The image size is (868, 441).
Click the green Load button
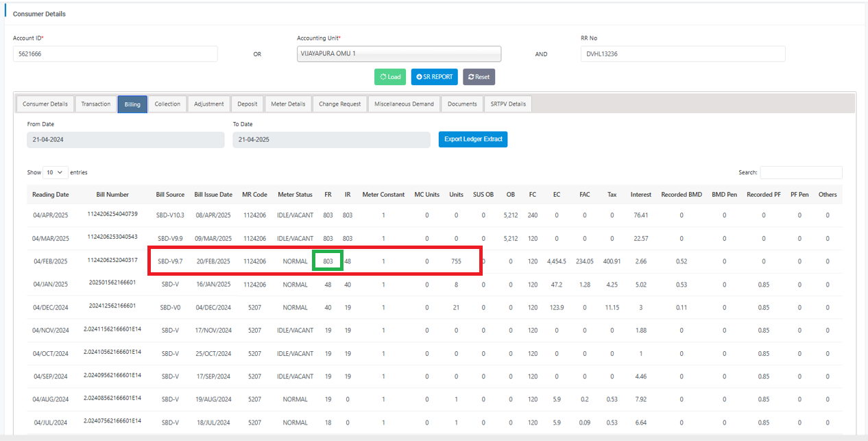(390, 77)
